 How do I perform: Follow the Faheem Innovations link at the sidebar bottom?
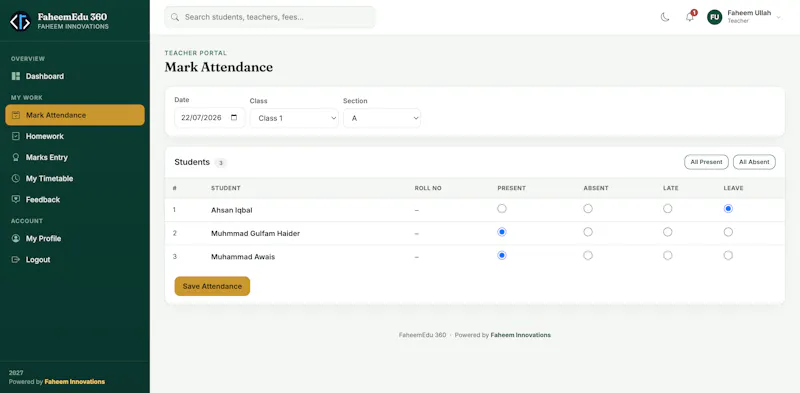point(74,382)
